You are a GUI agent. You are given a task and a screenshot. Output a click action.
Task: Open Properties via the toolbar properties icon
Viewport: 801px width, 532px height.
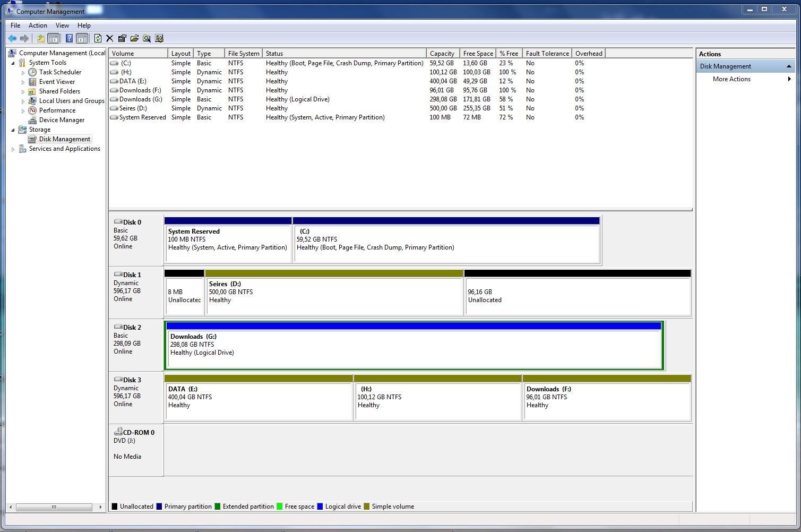tap(122, 38)
